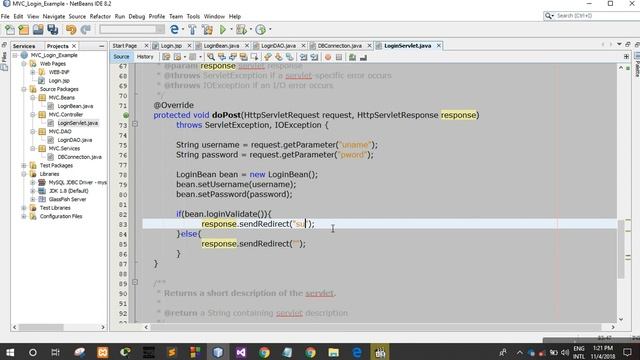Click the Uncomment code bar icon

(363, 57)
